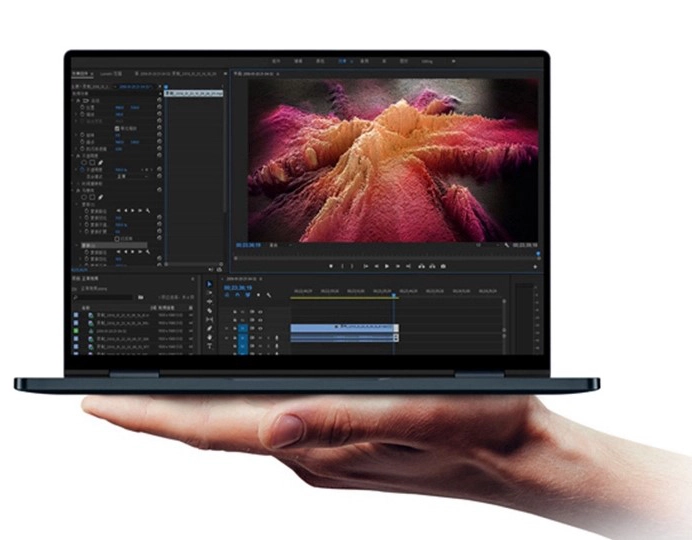Select the highlighted blue workspace tab

342,61
